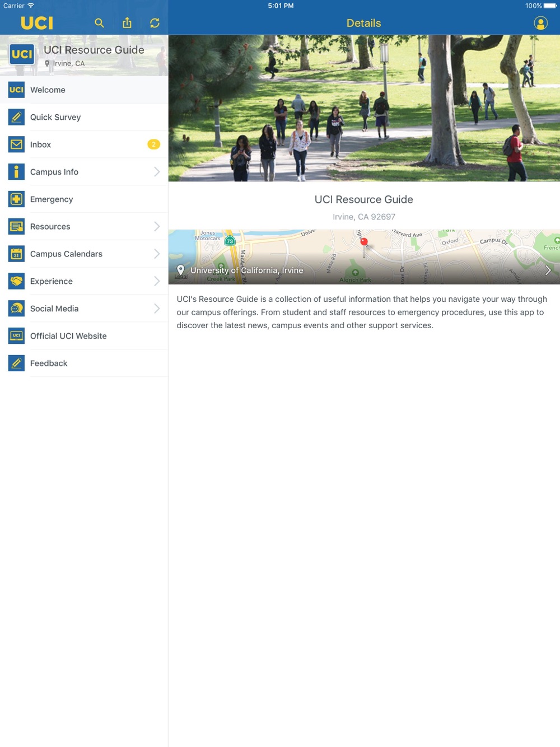Viewport: 560px width, 747px height.
Task: Tap the Details title
Action: [364, 23]
